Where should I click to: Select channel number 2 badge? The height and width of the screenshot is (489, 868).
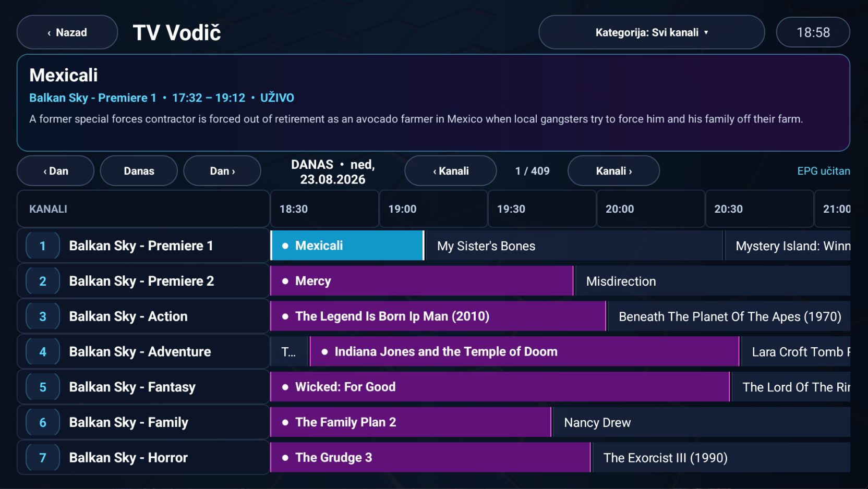43,281
